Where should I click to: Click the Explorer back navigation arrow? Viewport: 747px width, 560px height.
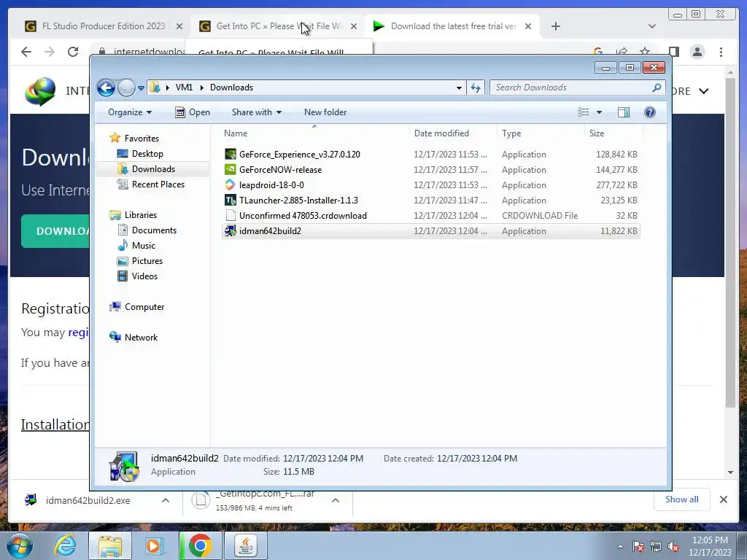click(106, 87)
